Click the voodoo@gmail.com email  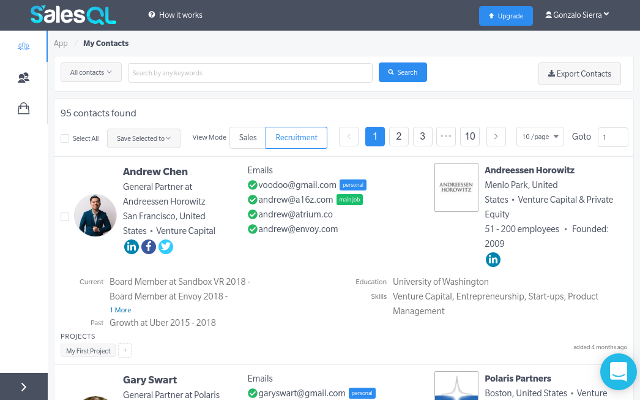click(297, 185)
